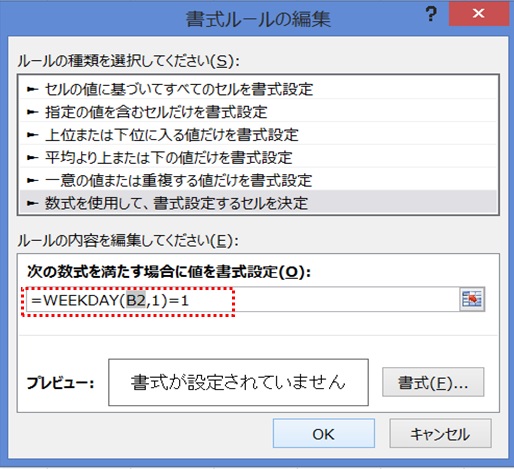Click inside the WEEKDAY formula input field
This screenshot has height=469, width=514.
point(243,300)
